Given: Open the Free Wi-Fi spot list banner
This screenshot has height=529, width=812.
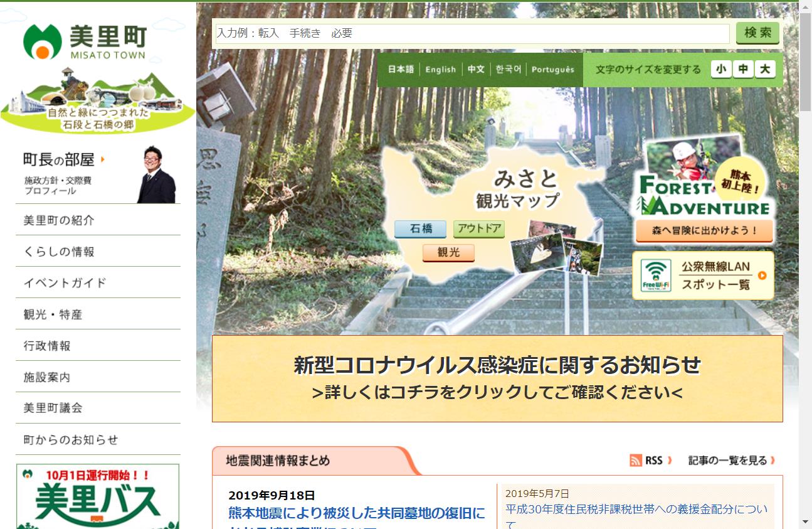Looking at the screenshot, I should (x=703, y=275).
